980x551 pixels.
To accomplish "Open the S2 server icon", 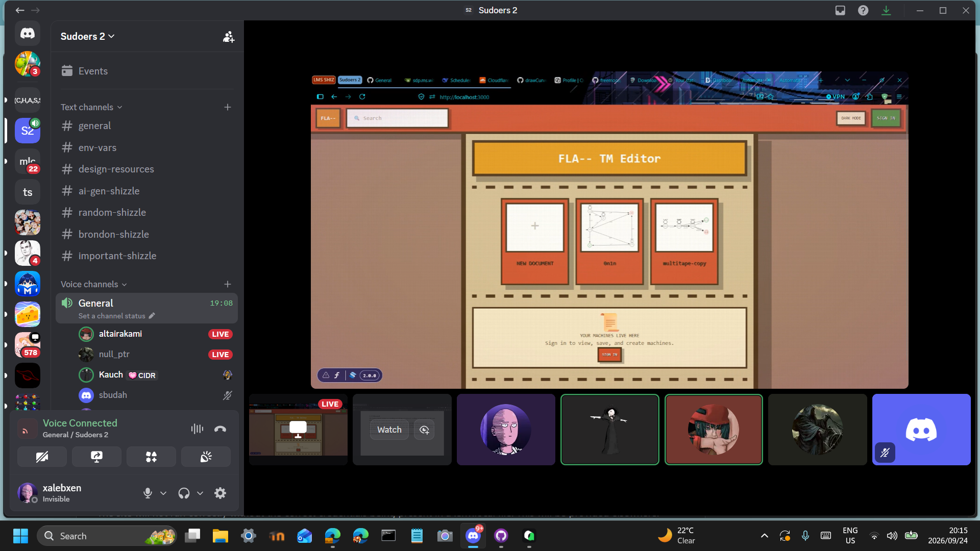I will tap(28, 131).
